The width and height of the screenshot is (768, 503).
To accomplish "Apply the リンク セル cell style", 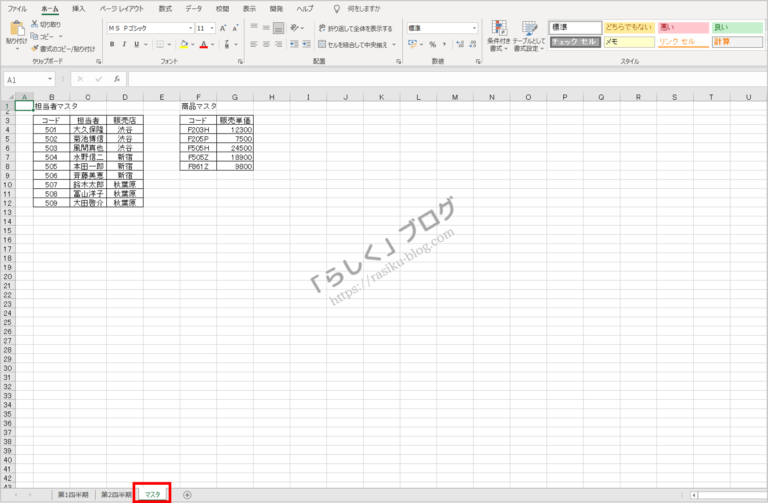I will pyautogui.click(x=683, y=42).
